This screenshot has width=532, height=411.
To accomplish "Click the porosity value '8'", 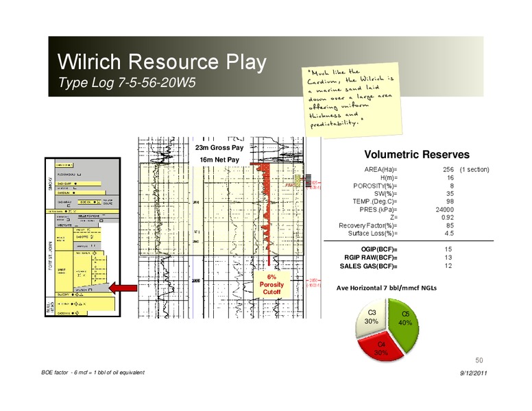I will point(452,186).
